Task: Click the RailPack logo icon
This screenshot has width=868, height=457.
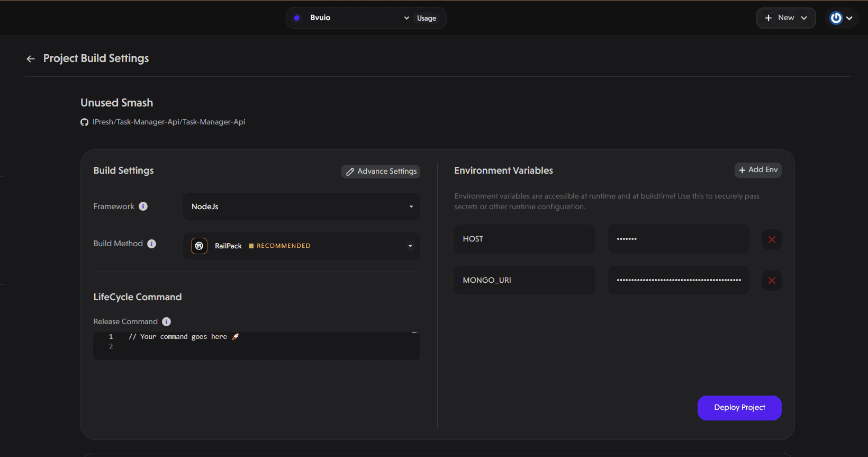Action: coord(199,246)
